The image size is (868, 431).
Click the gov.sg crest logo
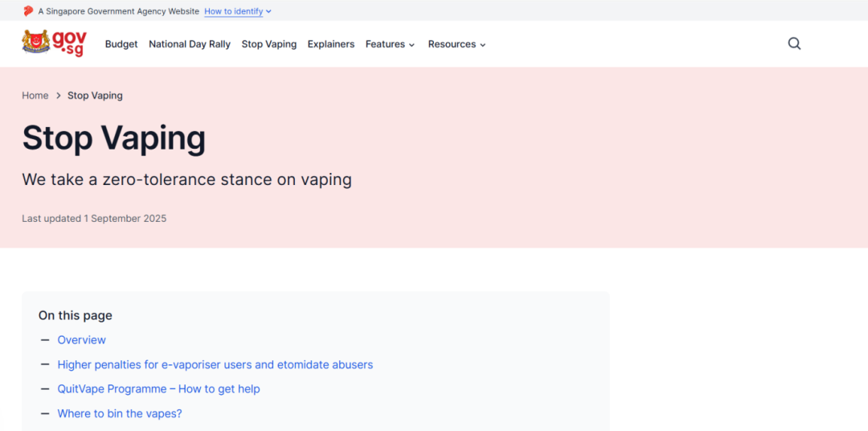tap(54, 43)
